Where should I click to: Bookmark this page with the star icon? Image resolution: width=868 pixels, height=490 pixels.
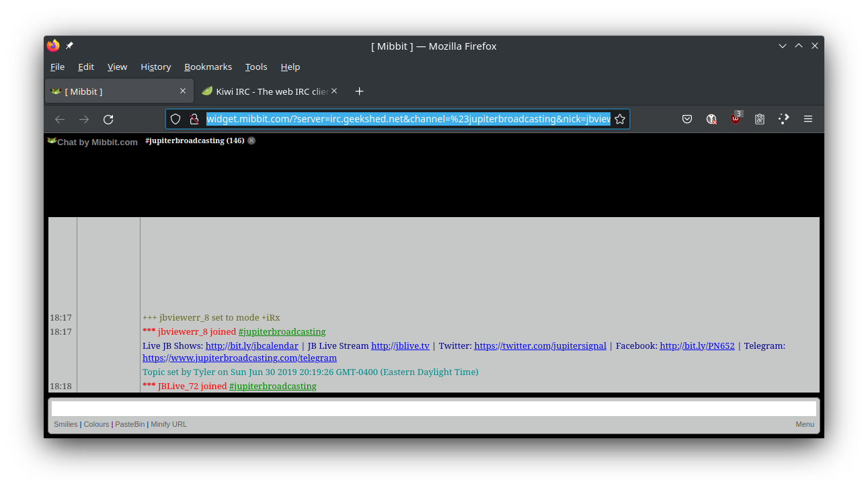coord(620,119)
